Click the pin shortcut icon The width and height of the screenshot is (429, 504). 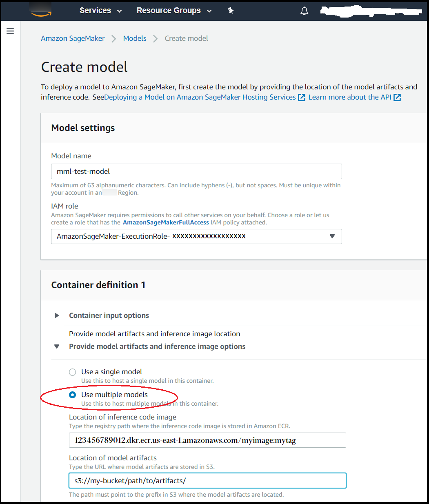(231, 11)
